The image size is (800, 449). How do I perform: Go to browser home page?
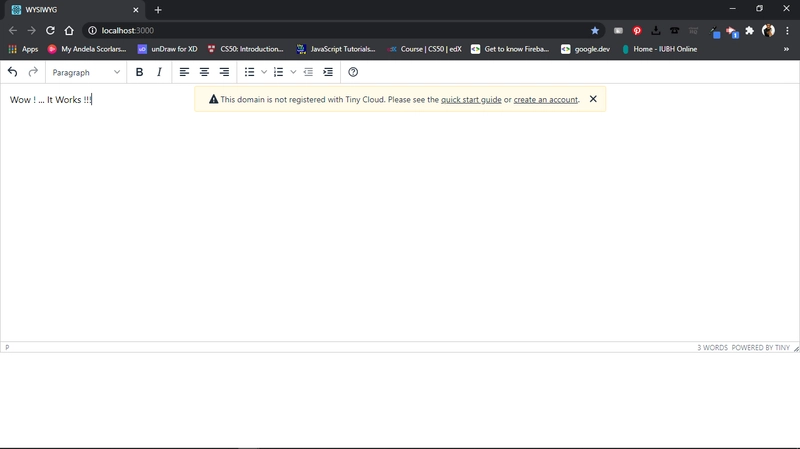(x=69, y=31)
